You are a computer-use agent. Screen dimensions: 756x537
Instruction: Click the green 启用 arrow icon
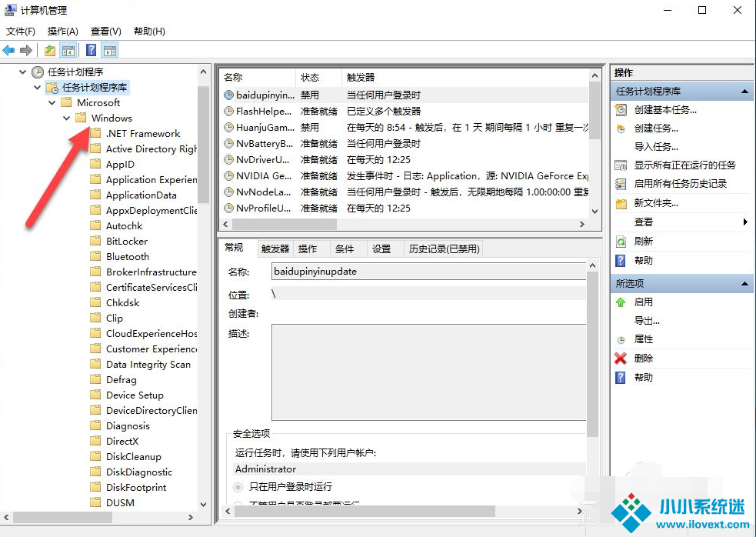(621, 302)
